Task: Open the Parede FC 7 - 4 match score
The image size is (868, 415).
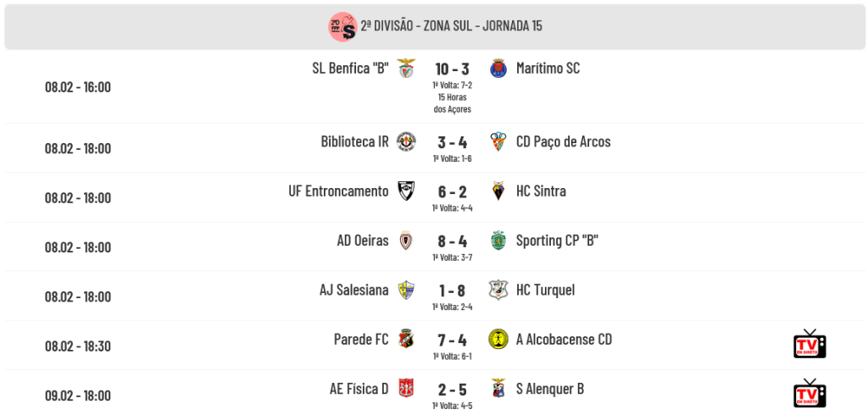Action: click(453, 340)
